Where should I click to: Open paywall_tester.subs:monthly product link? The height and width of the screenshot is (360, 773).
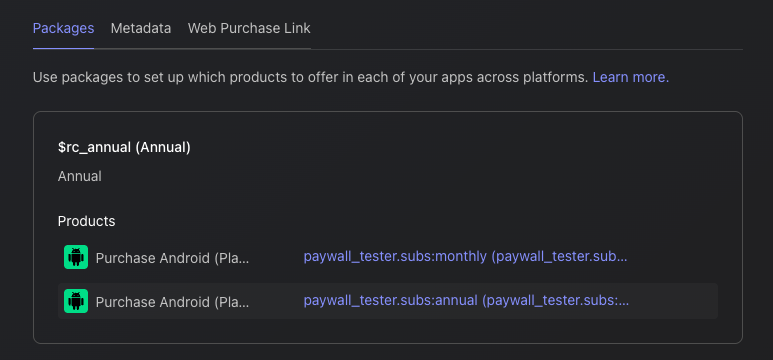[465, 256]
